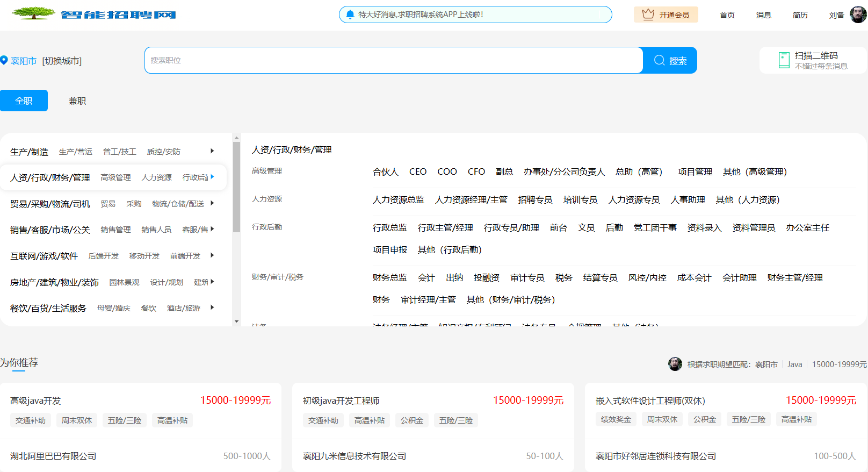Go to 消息 in top navigation
The width and height of the screenshot is (868, 472).
click(x=763, y=15)
